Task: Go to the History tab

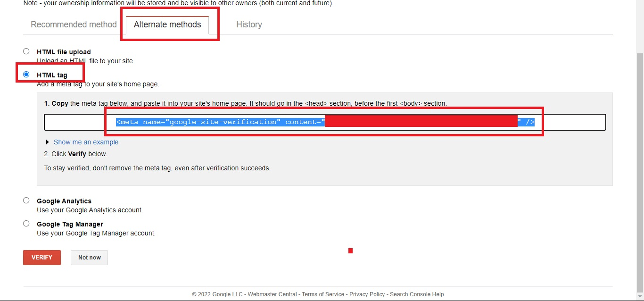Action: tap(249, 25)
